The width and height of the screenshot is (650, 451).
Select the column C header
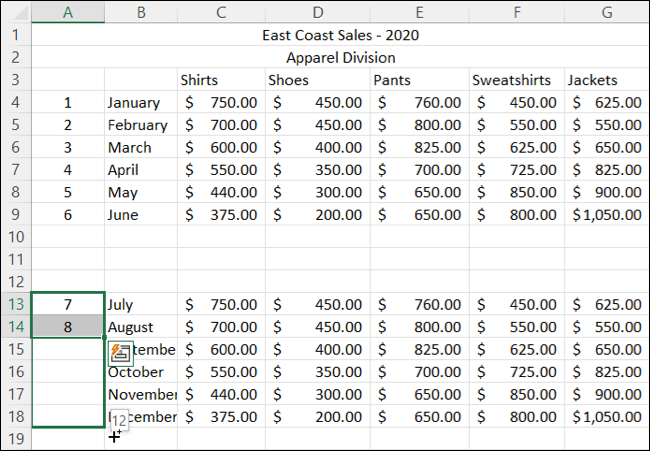point(221,12)
